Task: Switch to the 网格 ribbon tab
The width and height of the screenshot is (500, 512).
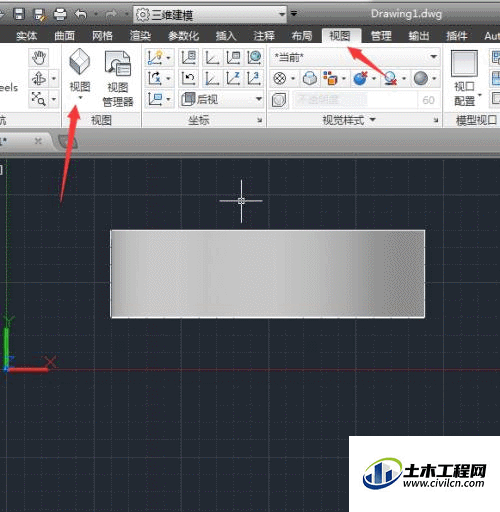Action: click(102, 36)
